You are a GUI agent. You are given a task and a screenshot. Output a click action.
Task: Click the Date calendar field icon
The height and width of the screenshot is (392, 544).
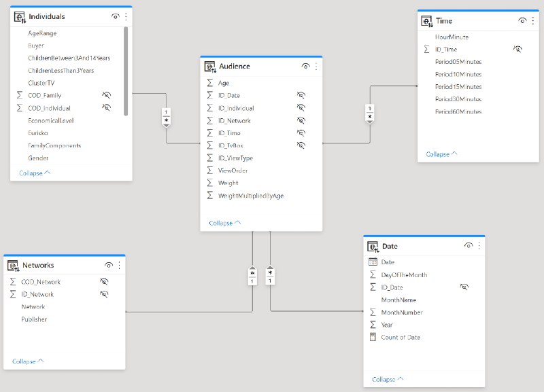click(373, 262)
